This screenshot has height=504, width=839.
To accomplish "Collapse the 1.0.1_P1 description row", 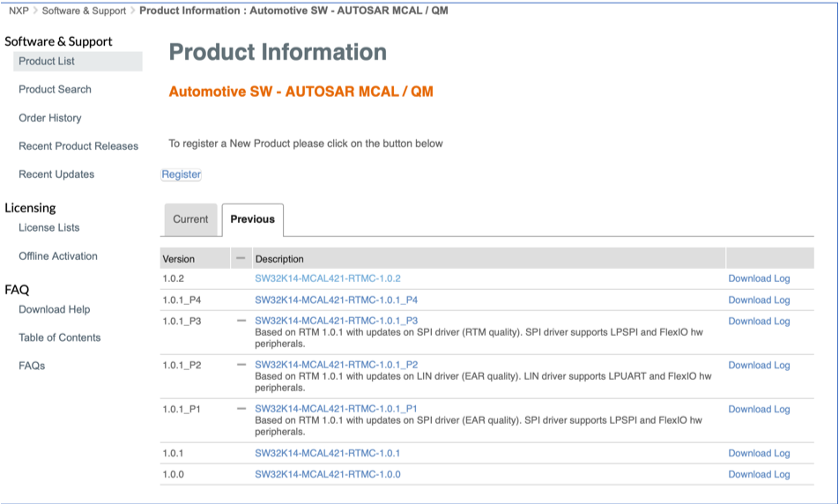I will click(x=241, y=409).
